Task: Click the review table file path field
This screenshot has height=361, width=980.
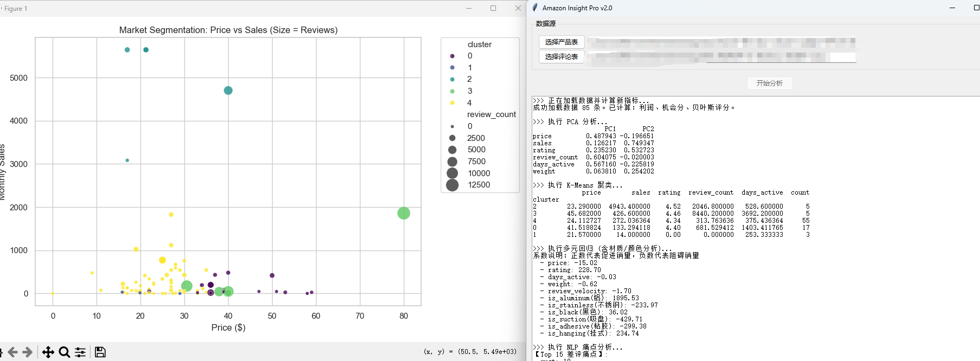Action: point(721,56)
